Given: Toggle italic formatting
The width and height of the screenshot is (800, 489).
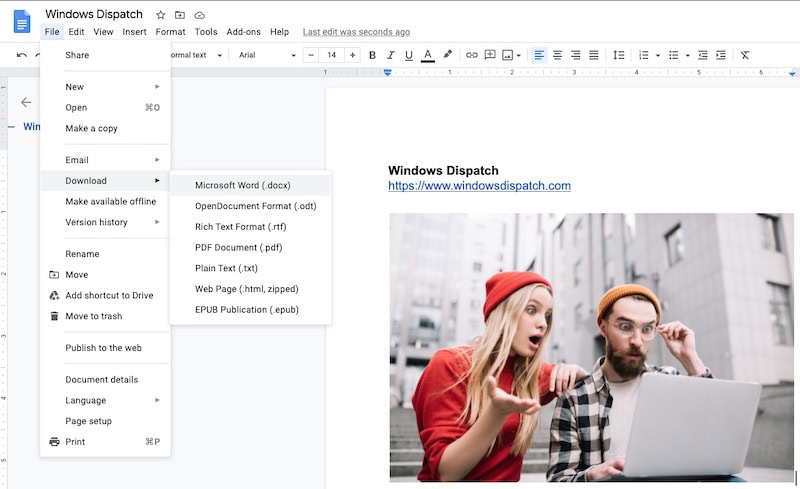Looking at the screenshot, I should [390, 55].
